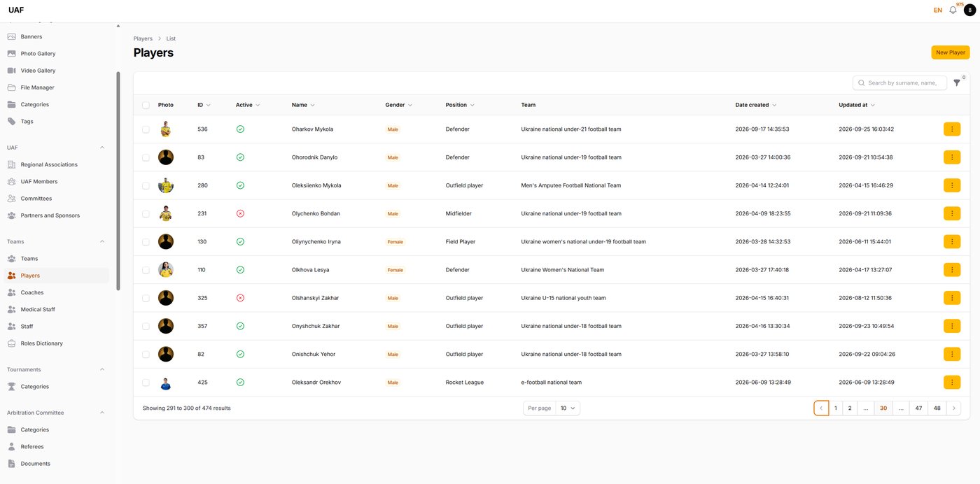Open notifications bell icon
The width and height of the screenshot is (980, 484).
pyautogui.click(x=953, y=10)
